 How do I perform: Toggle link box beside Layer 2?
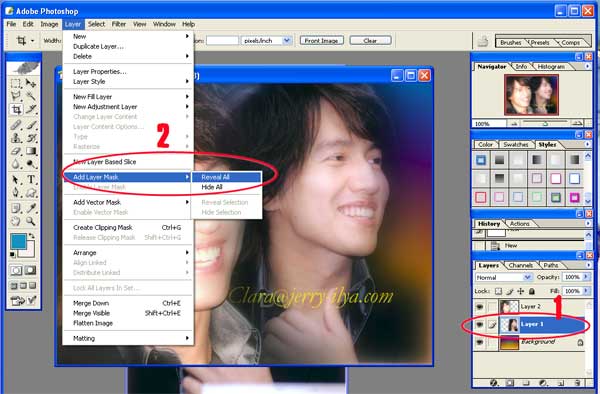492,306
